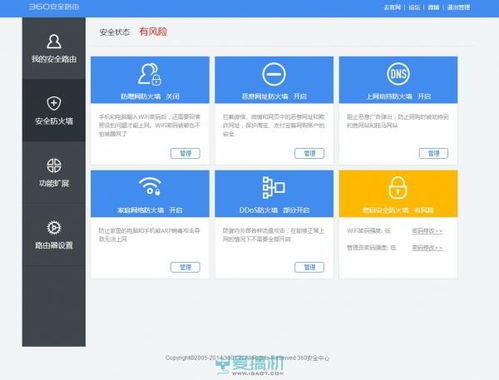Click the DDoS防火墙 network tree icon
Screen dimensions: 499x380
pos(274,188)
